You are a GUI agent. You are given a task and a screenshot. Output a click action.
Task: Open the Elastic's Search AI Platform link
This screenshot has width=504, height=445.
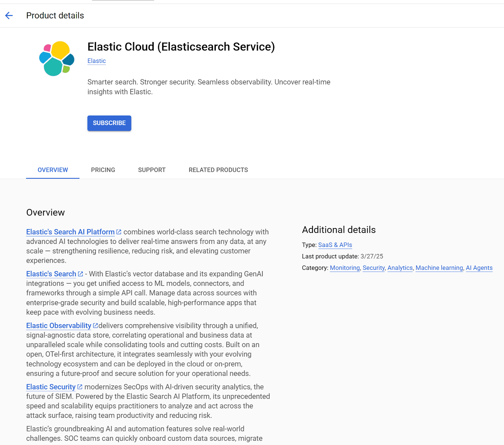tap(70, 232)
